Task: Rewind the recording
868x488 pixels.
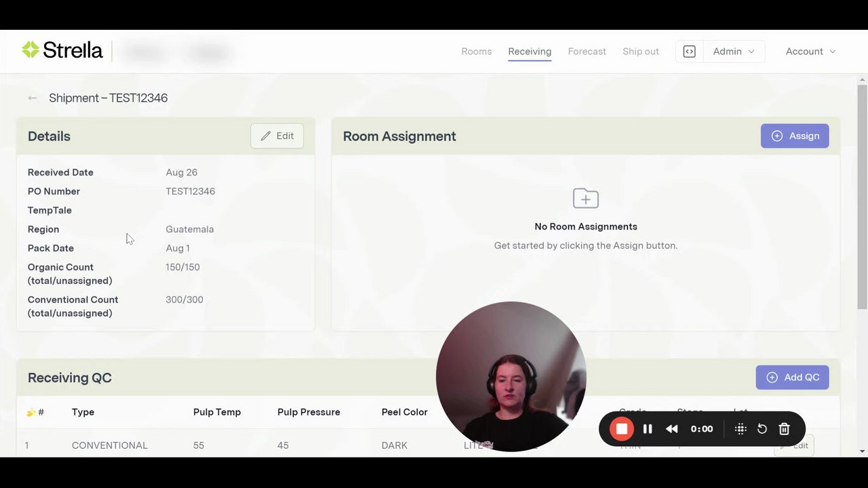Action: [x=672, y=429]
